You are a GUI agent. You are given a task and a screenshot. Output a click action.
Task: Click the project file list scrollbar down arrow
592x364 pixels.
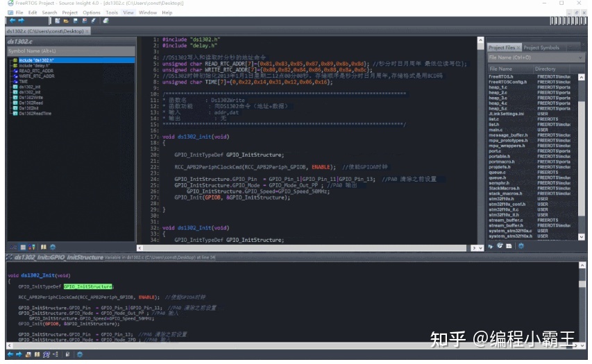[582, 236]
